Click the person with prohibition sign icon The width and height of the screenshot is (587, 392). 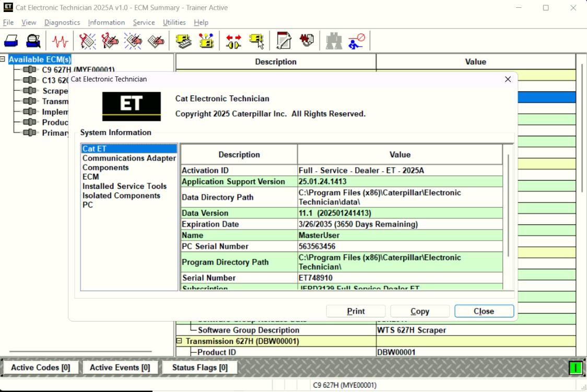coord(356,41)
